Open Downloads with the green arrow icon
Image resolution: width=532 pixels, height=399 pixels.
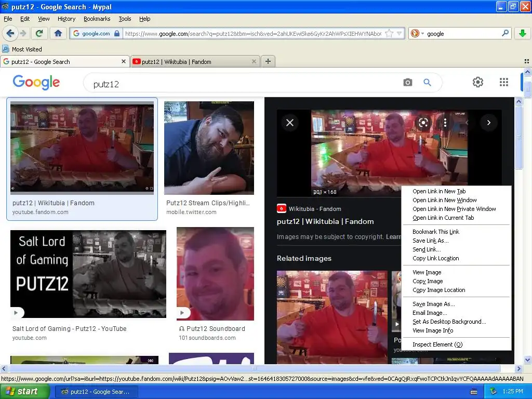523,33
